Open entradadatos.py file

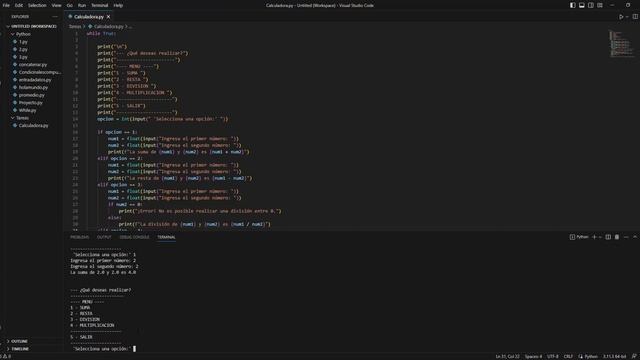tap(35, 80)
